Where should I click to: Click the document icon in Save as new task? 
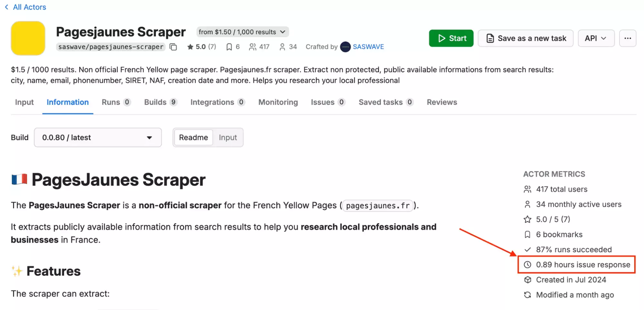click(490, 38)
